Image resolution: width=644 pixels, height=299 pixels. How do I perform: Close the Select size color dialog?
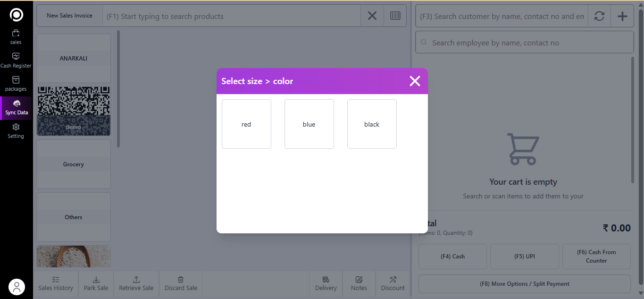[x=415, y=81]
